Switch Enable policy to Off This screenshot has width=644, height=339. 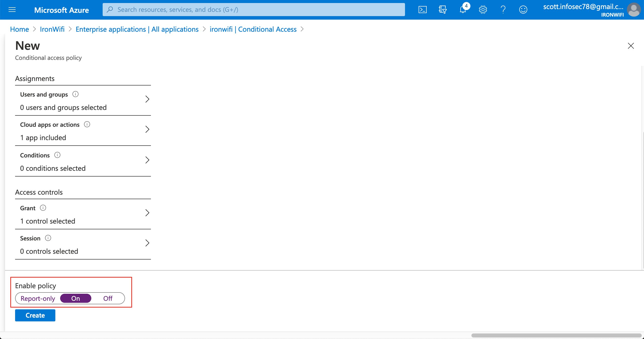coord(108,299)
